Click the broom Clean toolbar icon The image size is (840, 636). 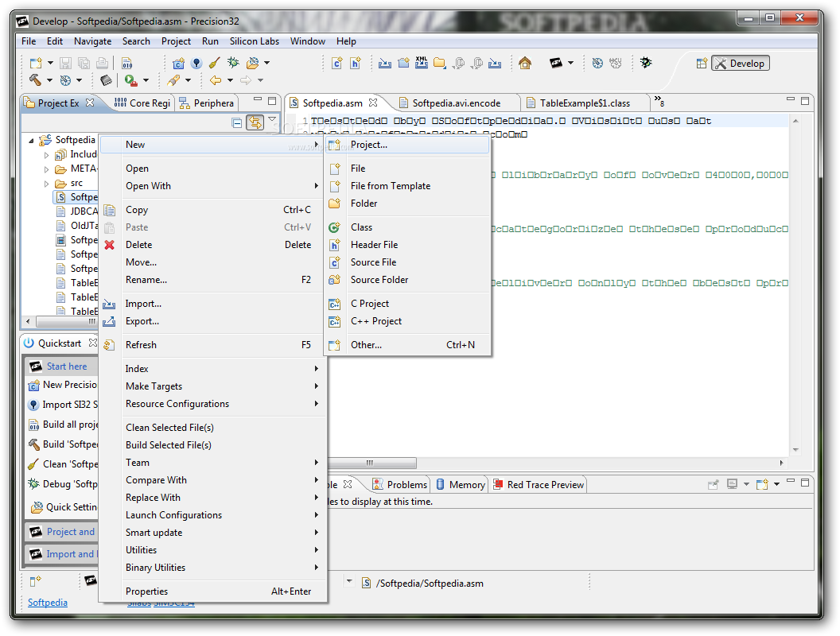coord(214,63)
